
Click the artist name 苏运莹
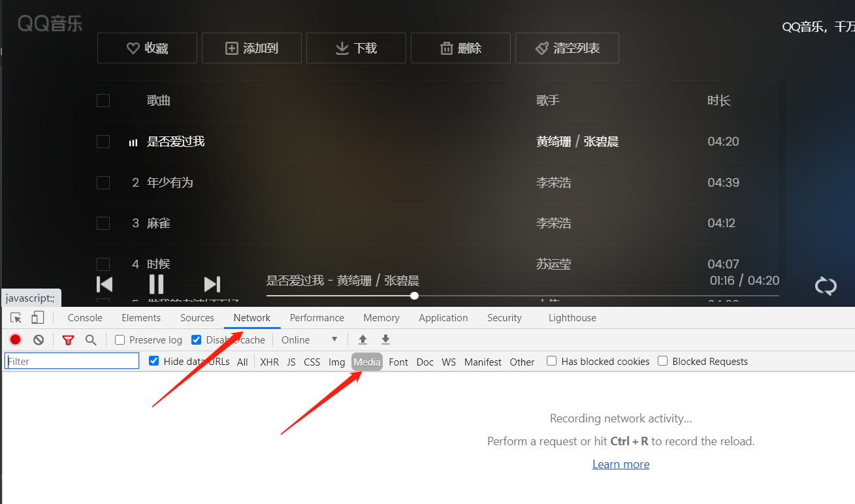click(x=554, y=264)
